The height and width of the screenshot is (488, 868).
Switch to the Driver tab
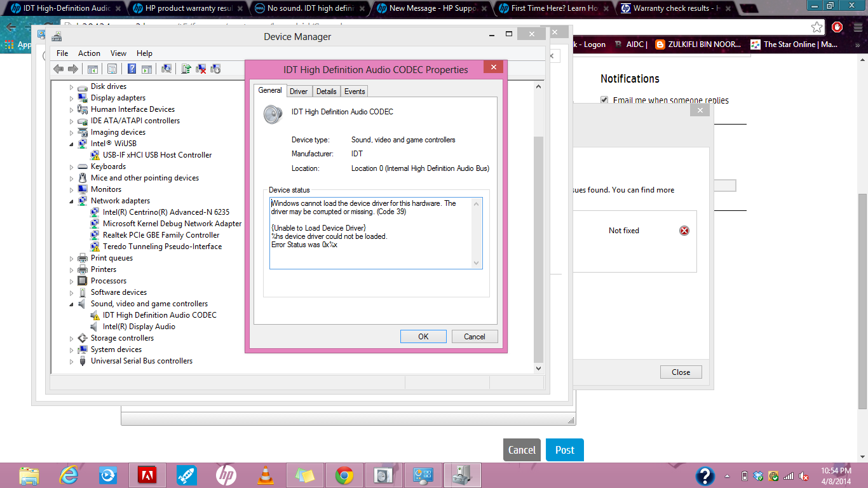[x=299, y=91]
